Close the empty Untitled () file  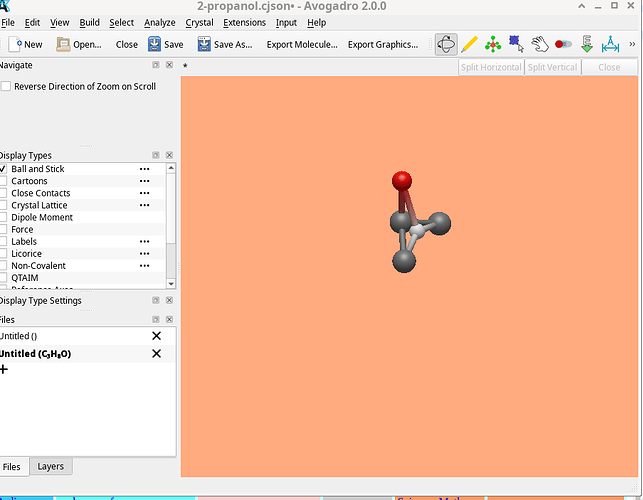(156, 336)
